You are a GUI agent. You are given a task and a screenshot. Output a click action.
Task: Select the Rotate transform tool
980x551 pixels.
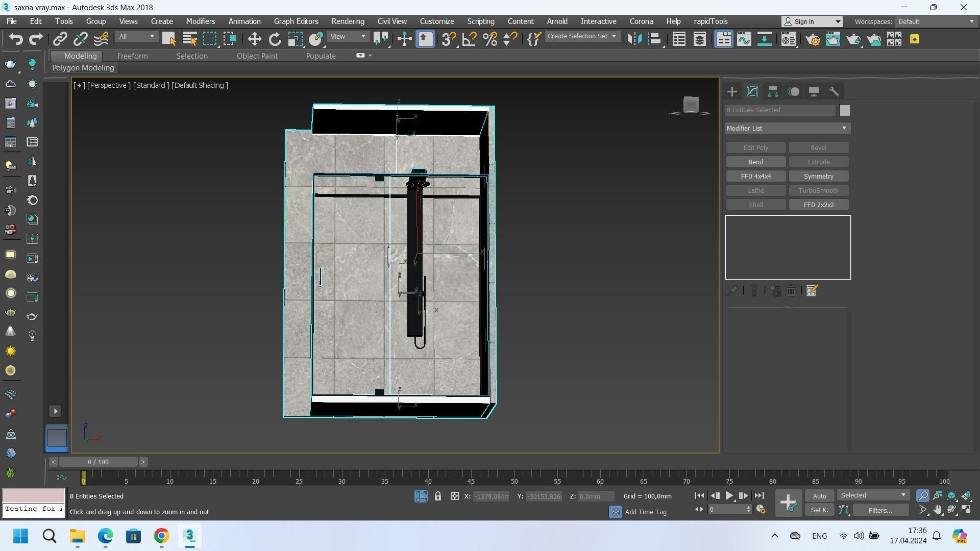275,39
